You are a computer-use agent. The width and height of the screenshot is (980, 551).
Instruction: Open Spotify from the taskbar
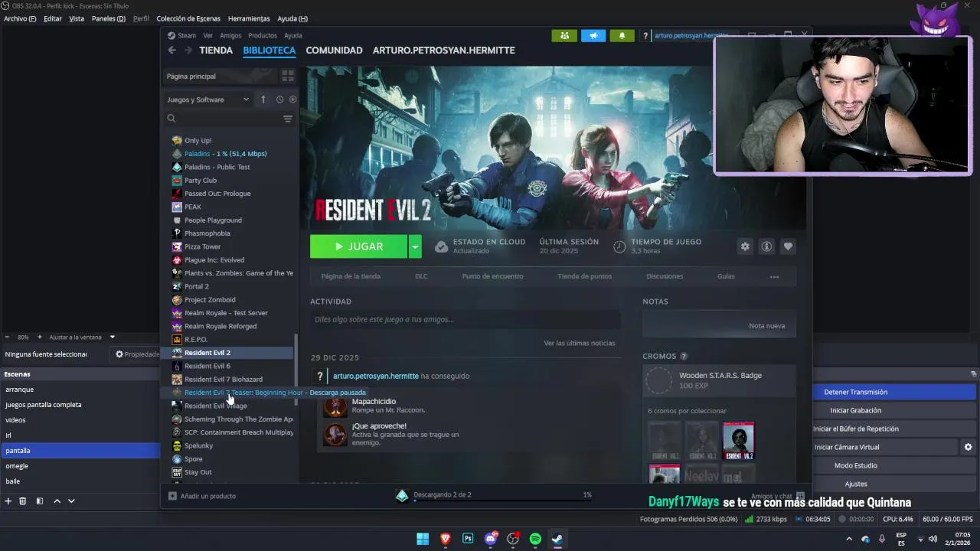535,539
